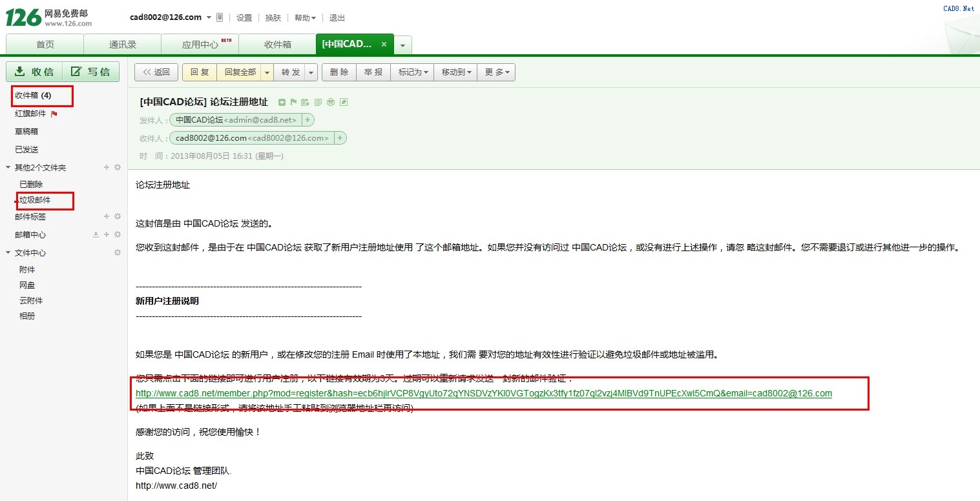Screen dimensions: 980x501
Task: Click the 收信 button to receive mail
Action: (34, 72)
